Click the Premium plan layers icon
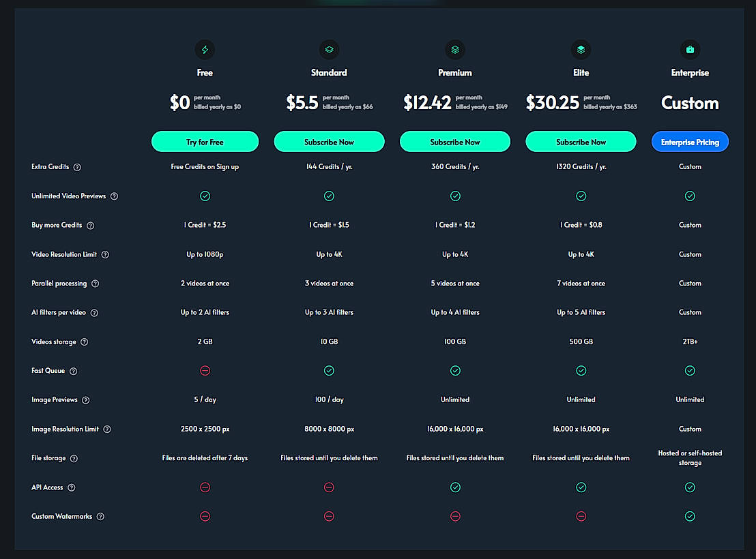This screenshot has width=756, height=559. pos(455,50)
